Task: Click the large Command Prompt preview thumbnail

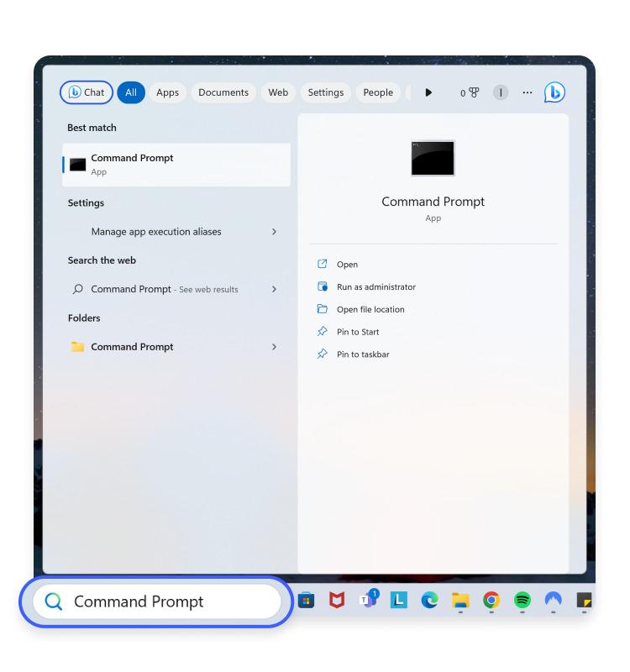Action: click(433, 158)
